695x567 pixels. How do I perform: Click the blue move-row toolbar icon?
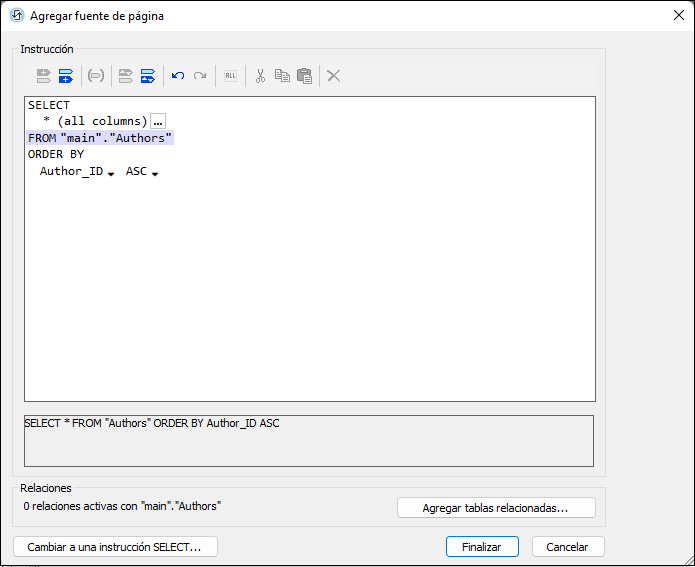148,76
